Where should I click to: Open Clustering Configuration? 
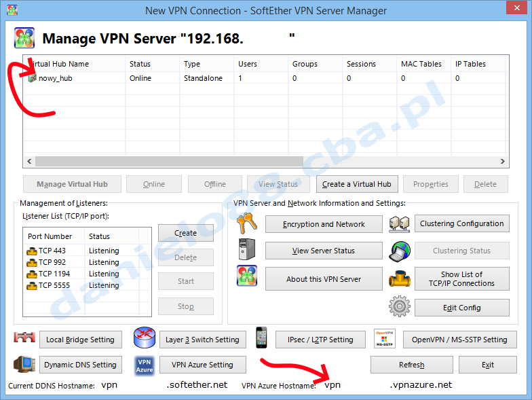[x=461, y=223]
